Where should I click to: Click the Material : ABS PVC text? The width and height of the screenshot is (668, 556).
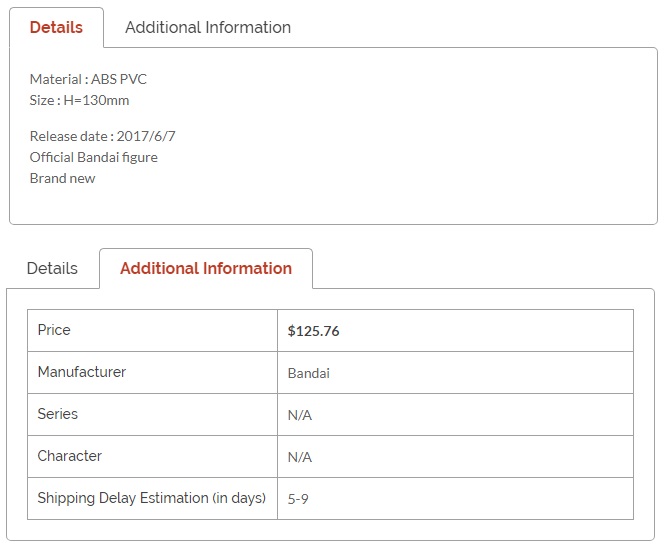[88, 79]
